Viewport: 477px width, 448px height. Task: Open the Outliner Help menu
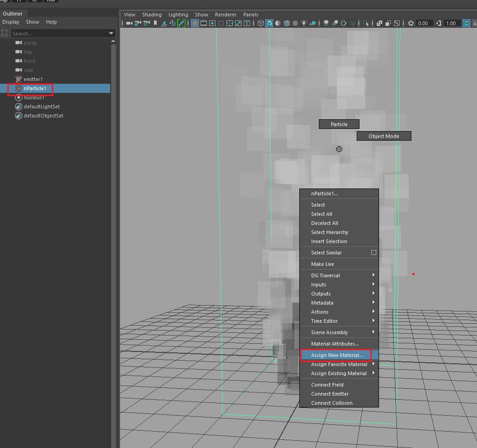tap(51, 22)
